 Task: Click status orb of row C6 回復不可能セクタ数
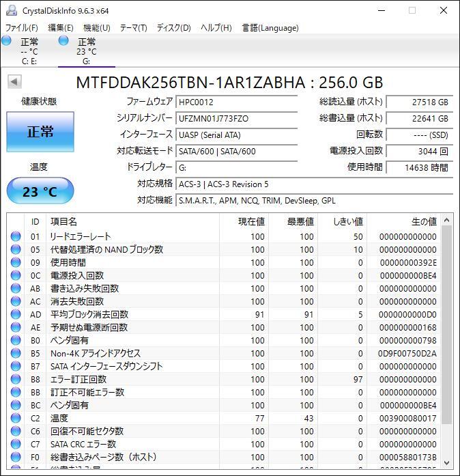[16, 431]
